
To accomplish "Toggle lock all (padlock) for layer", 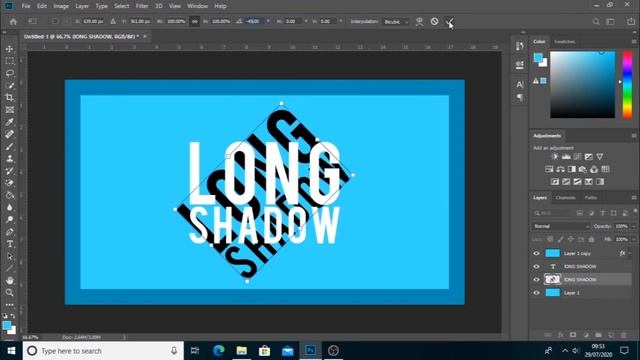I will (x=591, y=239).
